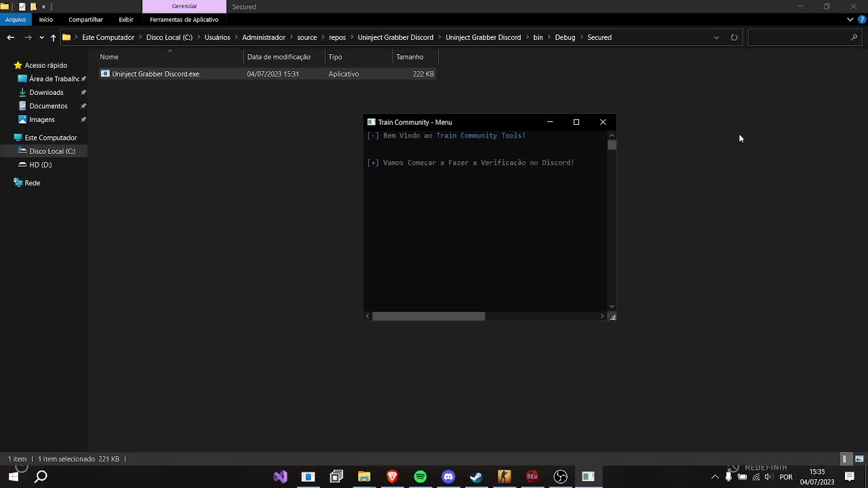Switch to the Exibir ribbon tab
868x488 pixels.
(125, 20)
